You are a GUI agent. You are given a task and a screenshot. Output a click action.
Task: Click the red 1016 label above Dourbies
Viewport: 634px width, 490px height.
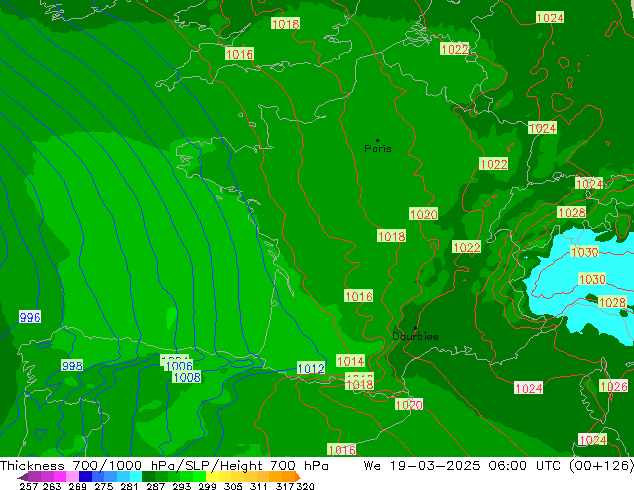[359, 296]
